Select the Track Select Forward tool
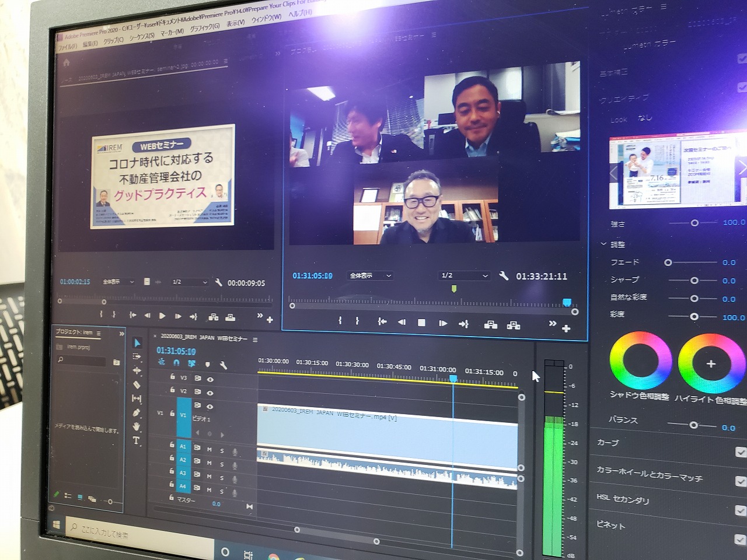Screen dimensions: 747x560 (137, 357)
